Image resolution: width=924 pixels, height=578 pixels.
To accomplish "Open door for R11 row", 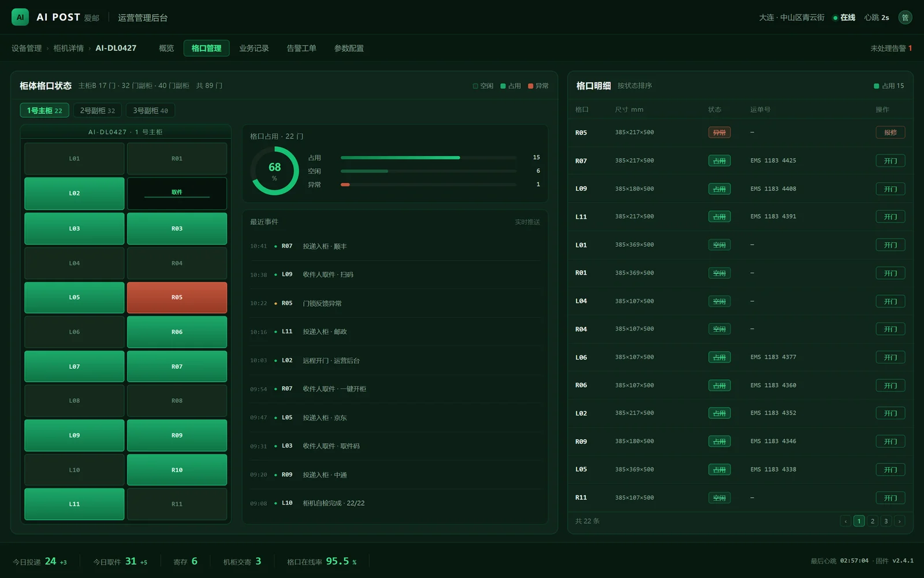I will [x=890, y=498].
